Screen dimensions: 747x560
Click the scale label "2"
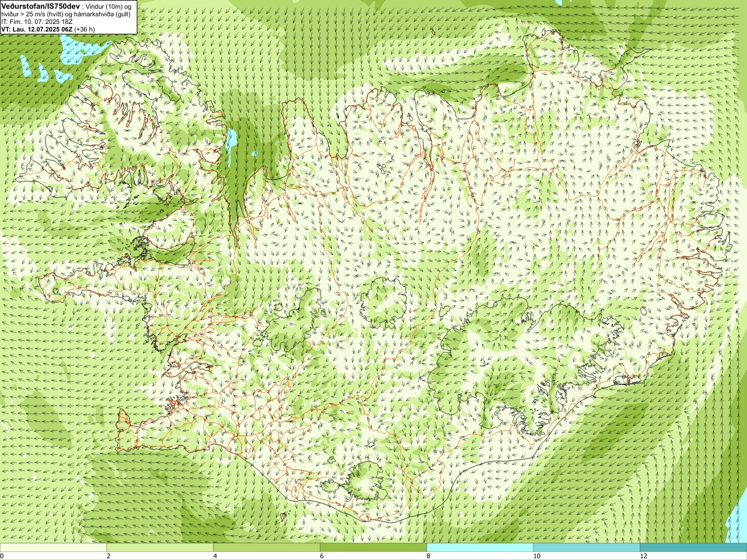click(109, 556)
